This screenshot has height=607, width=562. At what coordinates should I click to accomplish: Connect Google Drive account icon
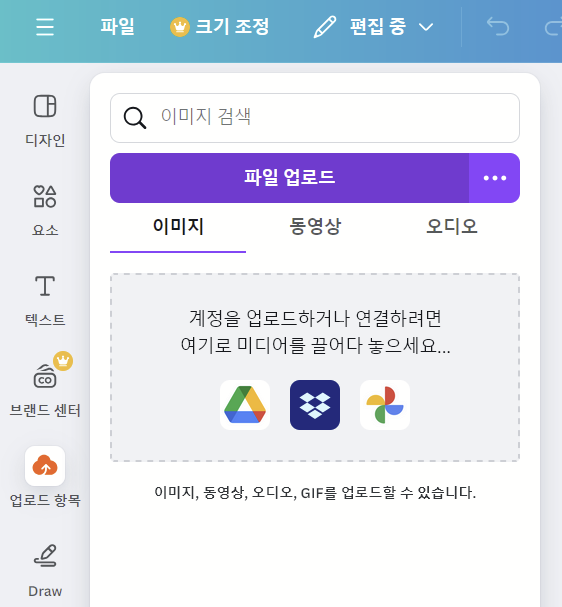[245, 405]
